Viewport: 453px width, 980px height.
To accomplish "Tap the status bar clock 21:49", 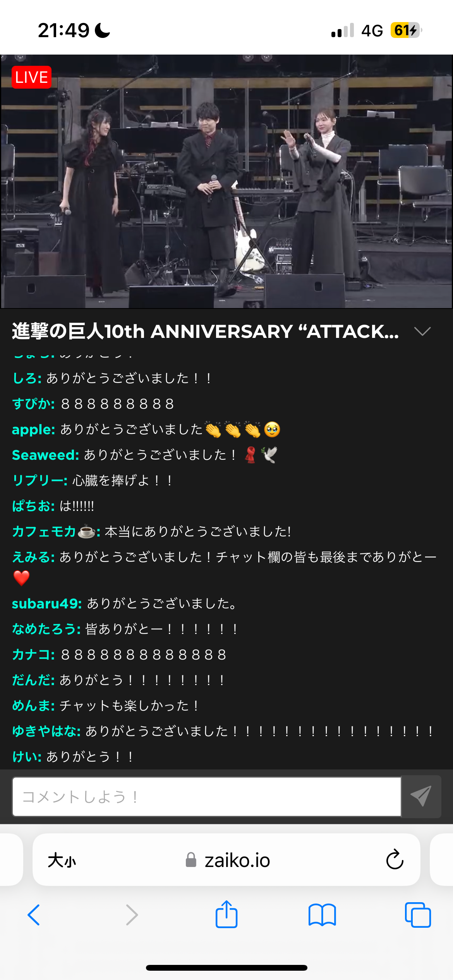I will 64,30.
